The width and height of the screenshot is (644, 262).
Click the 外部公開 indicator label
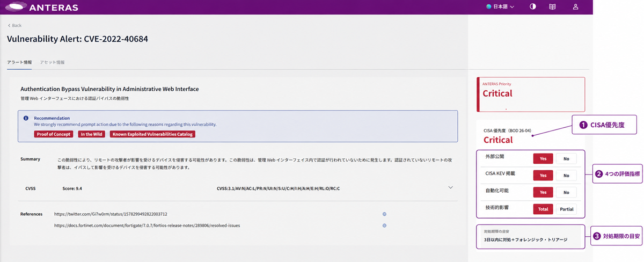point(494,157)
